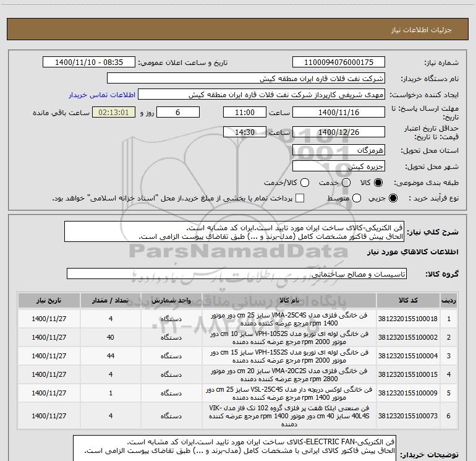Click the need number field 1100094076000175
This screenshot has width=476, height=461.
click(339, 62)
